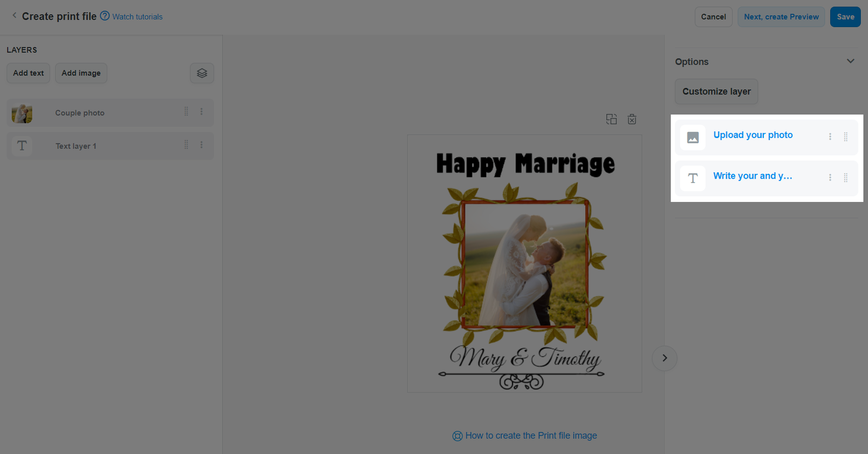The height and width of the screenshot is (454, 868).
Task: Click the help question mark icon
Action: point(105,16)
